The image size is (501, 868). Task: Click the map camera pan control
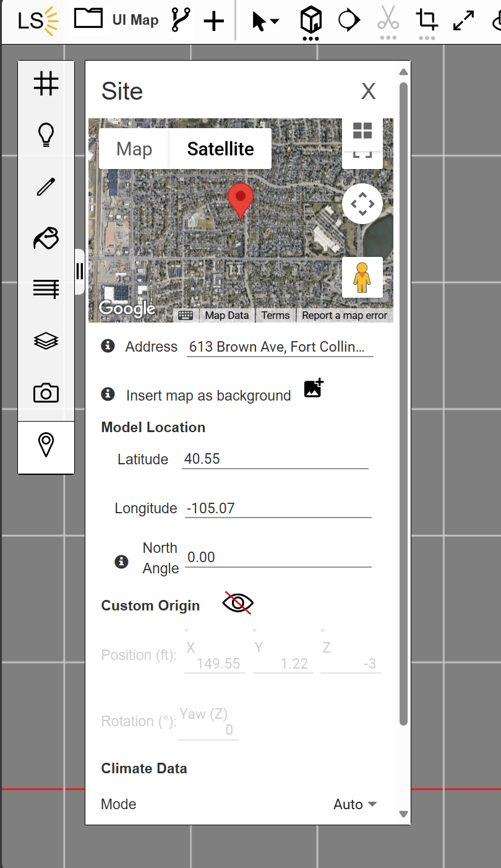(362, 204)
